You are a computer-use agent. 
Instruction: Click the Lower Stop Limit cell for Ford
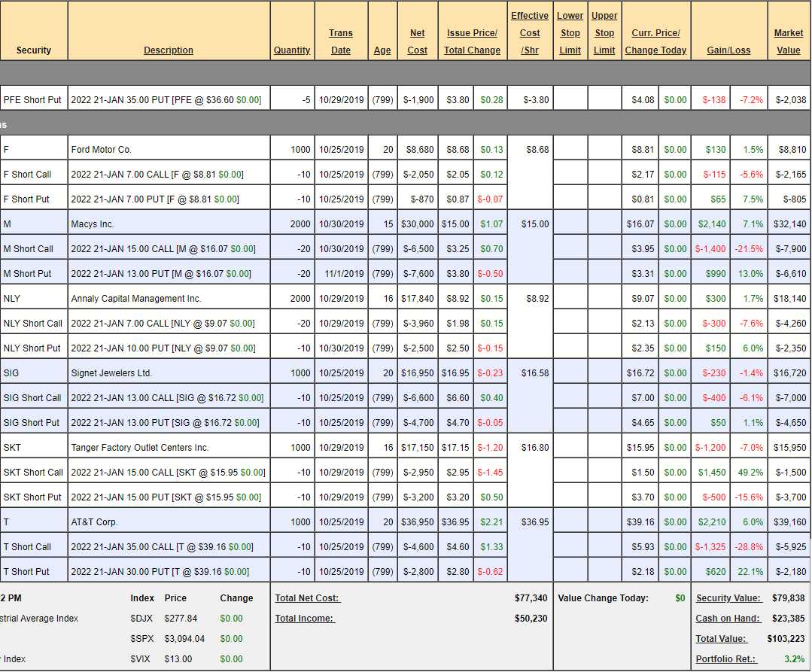pos(570,150)
